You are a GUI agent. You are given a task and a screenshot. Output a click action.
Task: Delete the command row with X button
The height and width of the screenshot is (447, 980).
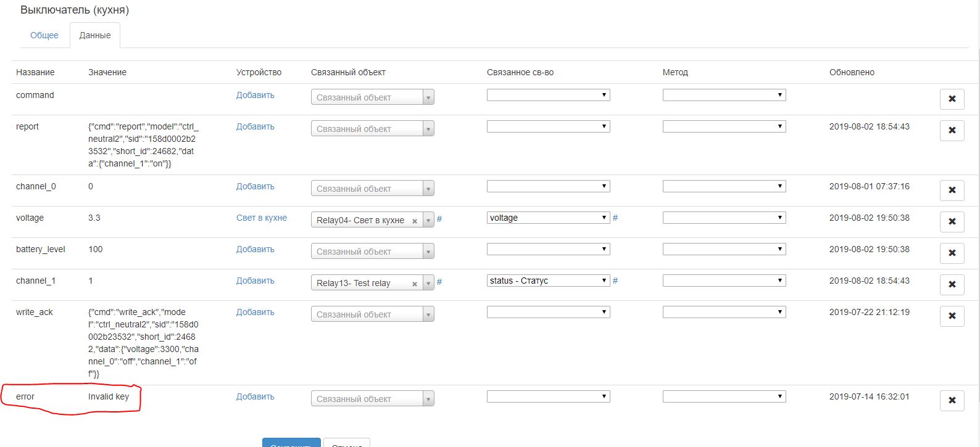pyautogui.click(x=952, y=99)
